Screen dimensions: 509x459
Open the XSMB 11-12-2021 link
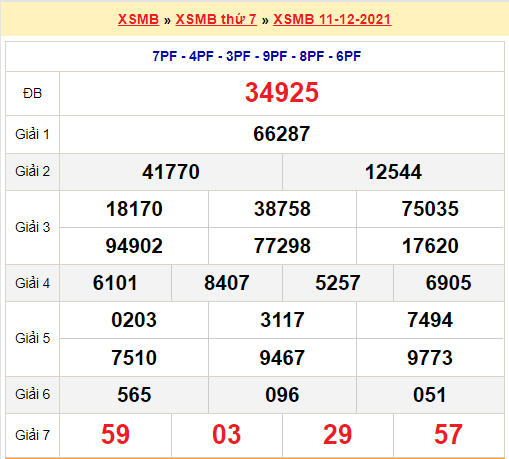click(x=332, y=19)
